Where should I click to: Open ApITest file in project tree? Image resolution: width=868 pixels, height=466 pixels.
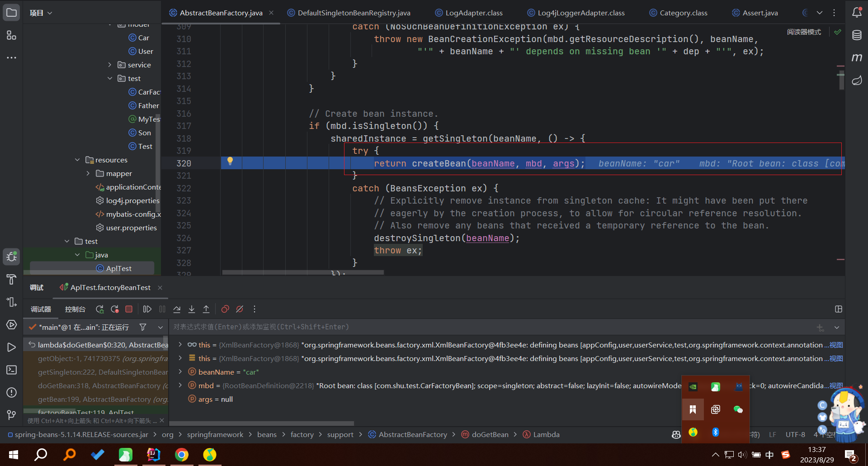coord(114,268)
